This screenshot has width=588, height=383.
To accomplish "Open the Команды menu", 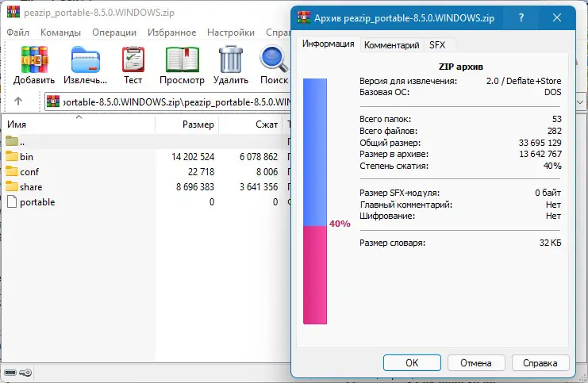I will pos(60,33).
